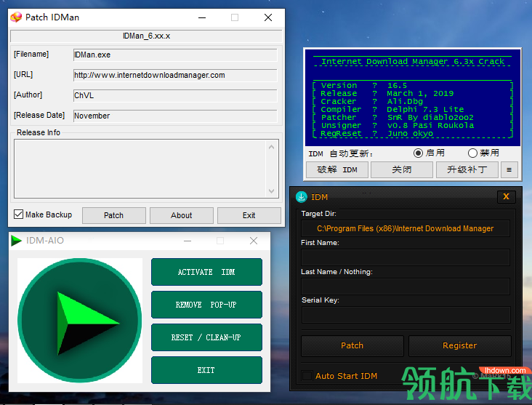Viewport: 532px width, 405px height.
Task: Click Exit in Patch IDMan window
Action: [x=249, y=215]
